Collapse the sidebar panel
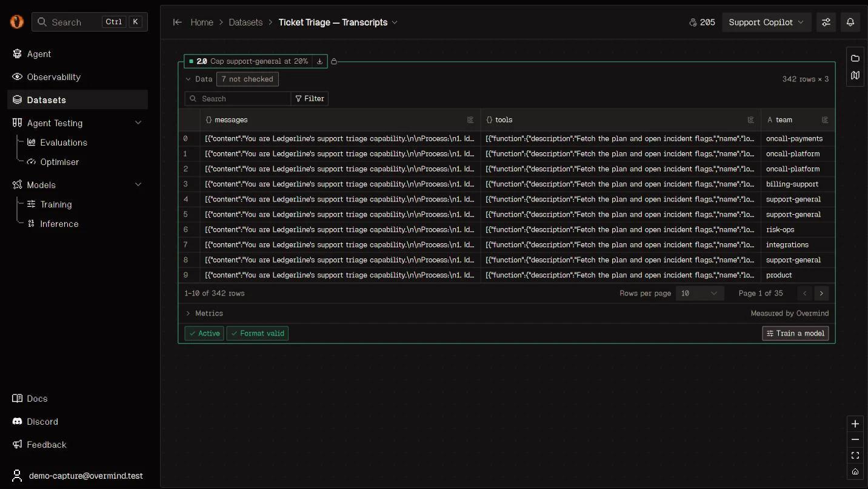The image size is (868, 489). click(178, 22)
